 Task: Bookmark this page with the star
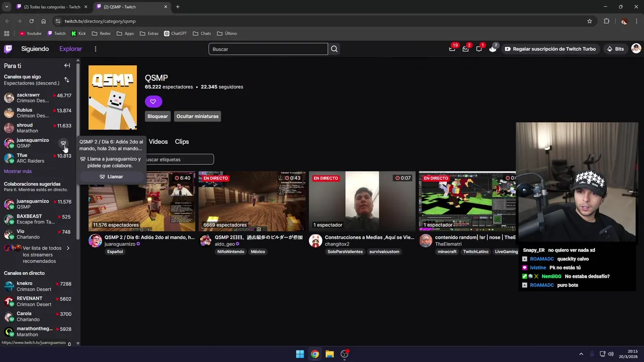590,21
